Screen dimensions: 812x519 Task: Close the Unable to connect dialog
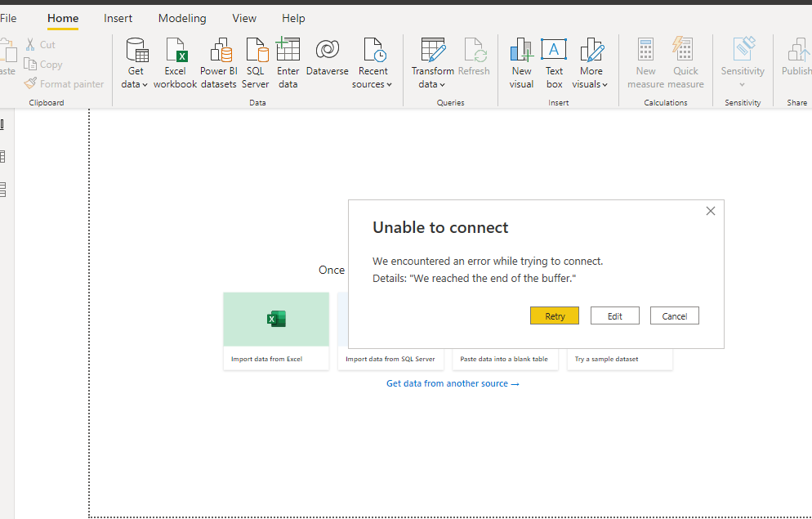point(711,211)
